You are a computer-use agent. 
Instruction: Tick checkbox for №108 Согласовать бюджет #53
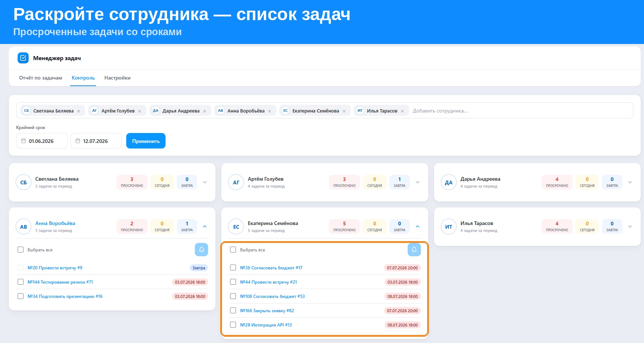pyautogui.click(x=233, y=296)
